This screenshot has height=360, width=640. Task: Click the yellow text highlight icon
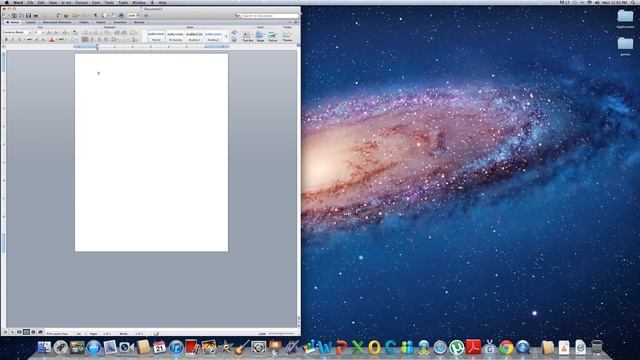point(61,40)
